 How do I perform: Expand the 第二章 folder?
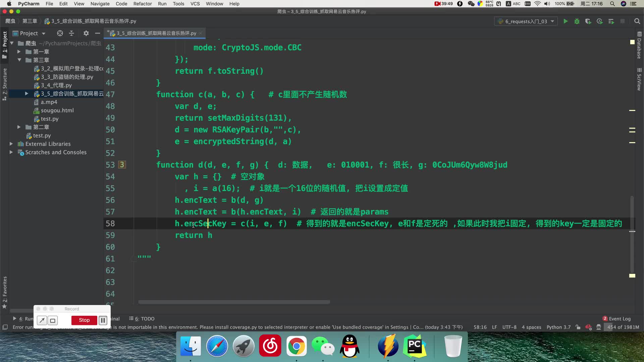[19, 127]
